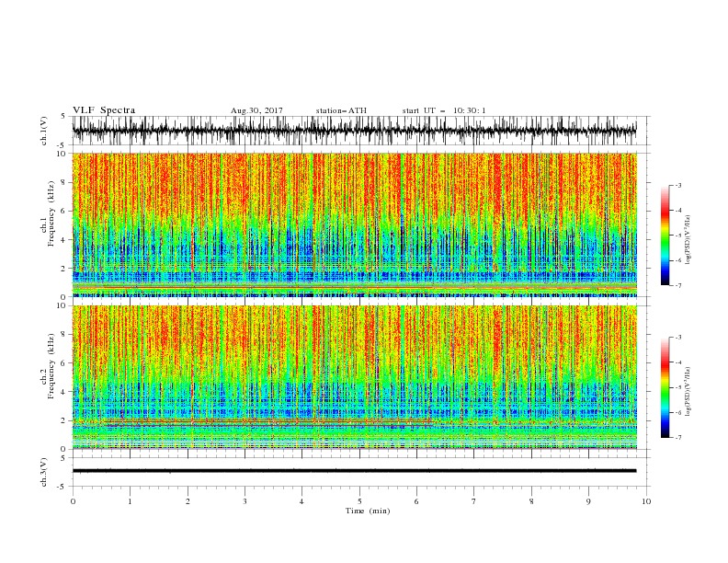
Task: Click time axis tick label 4
Action: 302,501
